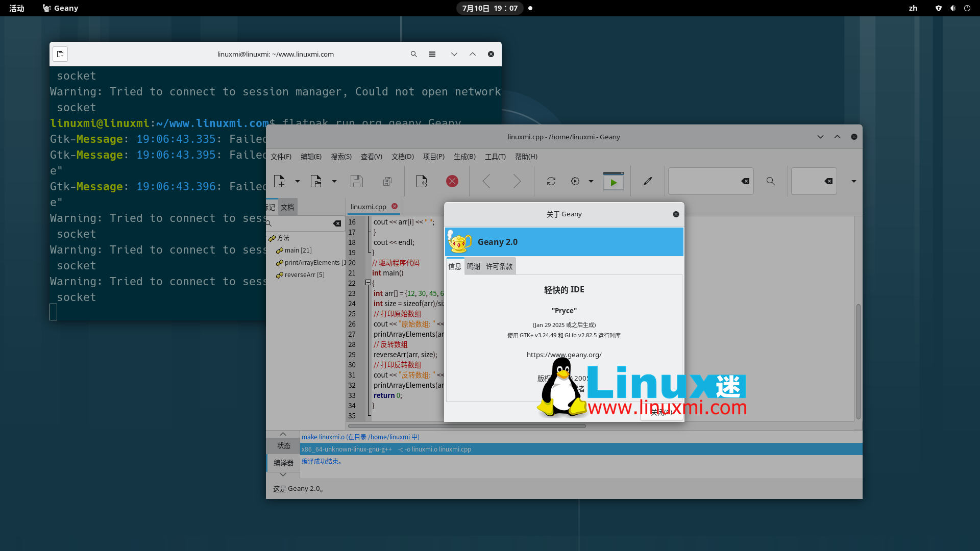Image resolution: width=980 pixels, height=551 pixels.
Task: Click the Geany editor horizontal scrollbar
Action: (467, 425)
